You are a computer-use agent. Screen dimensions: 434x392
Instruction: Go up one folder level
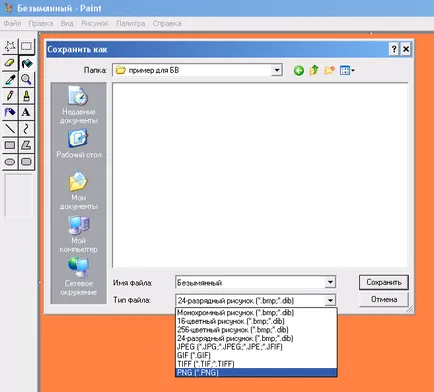point(314,70)
